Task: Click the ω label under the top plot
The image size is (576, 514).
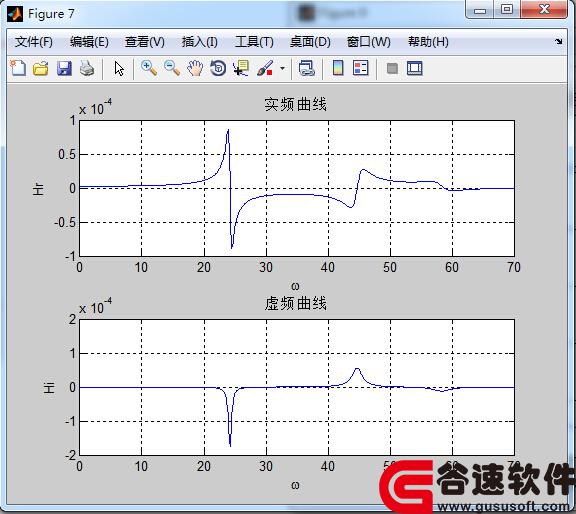Action: point(295,286)
